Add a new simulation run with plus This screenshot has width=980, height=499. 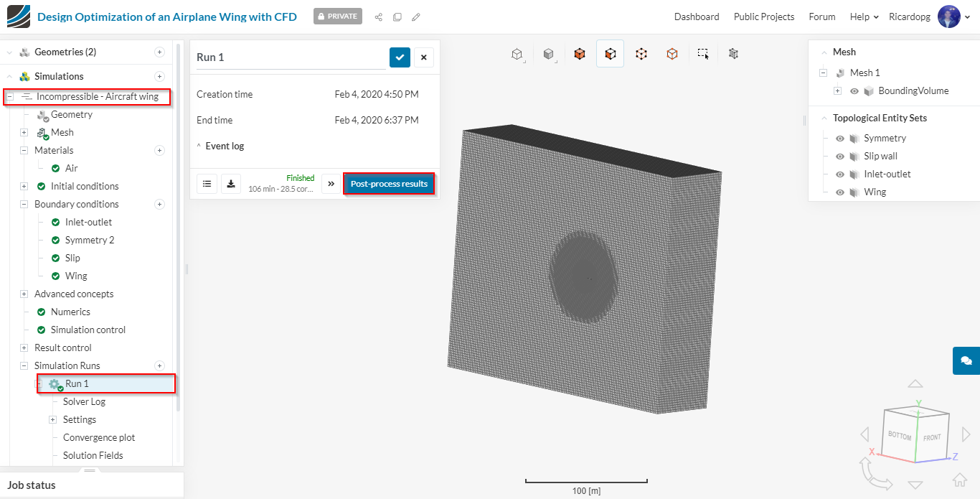(x=159, y=365)
